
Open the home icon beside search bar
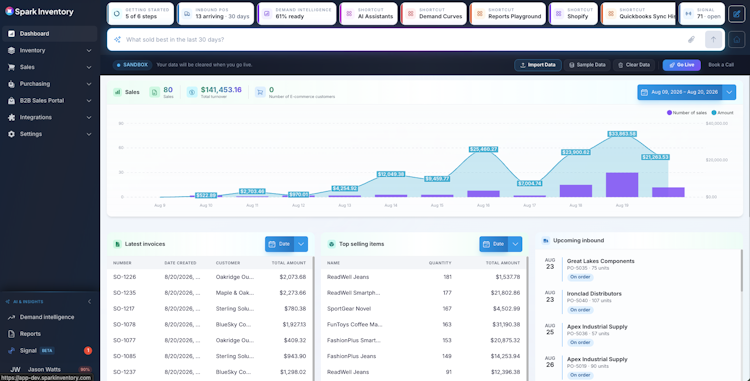click(737, 40)
